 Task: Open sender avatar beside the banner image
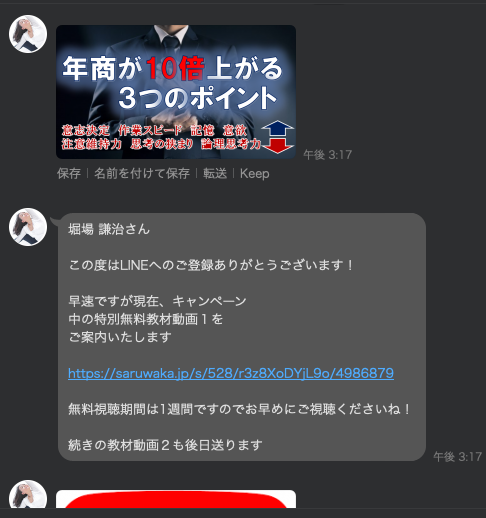(x=28, y=34)
